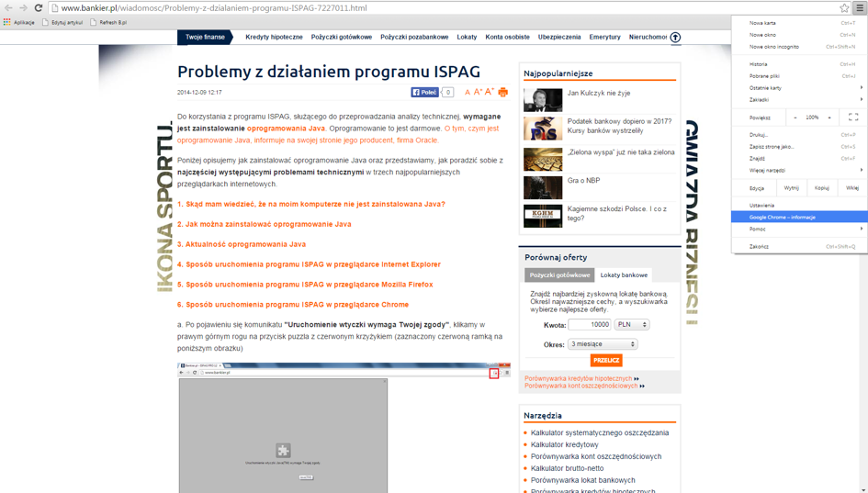Set the medium article font size A+
The width and height of the screenshot is (868, 493).
click(478, 92)
